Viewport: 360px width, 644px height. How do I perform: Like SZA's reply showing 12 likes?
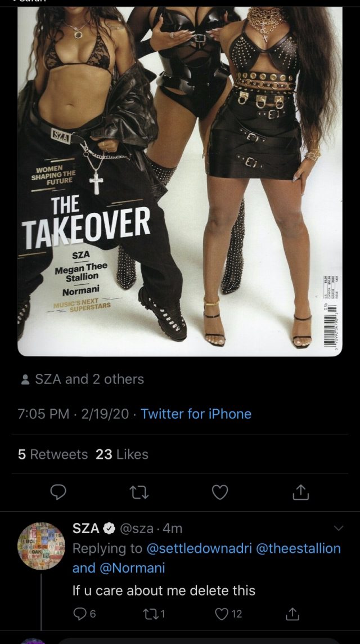(x=228, y=614)
